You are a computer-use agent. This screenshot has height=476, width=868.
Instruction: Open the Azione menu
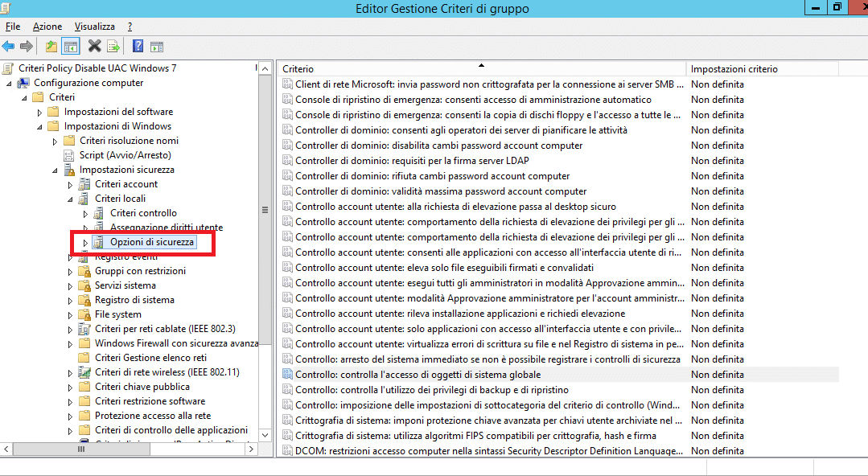coord(47,27)
